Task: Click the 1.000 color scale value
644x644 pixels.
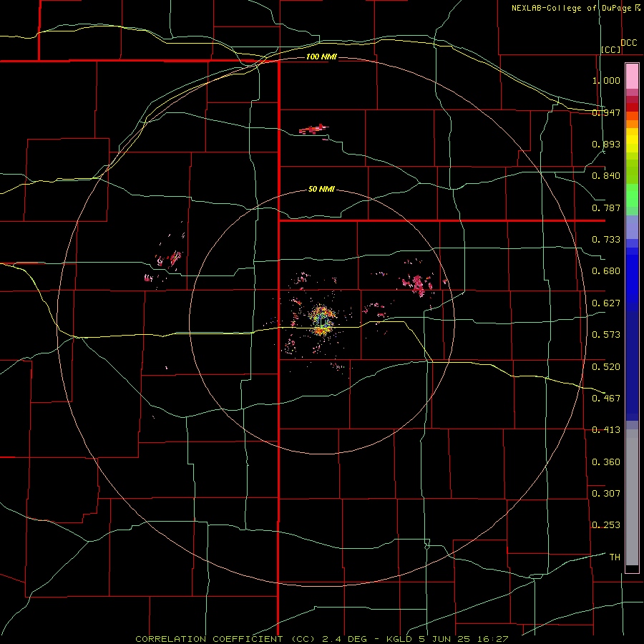Action: 606,80
